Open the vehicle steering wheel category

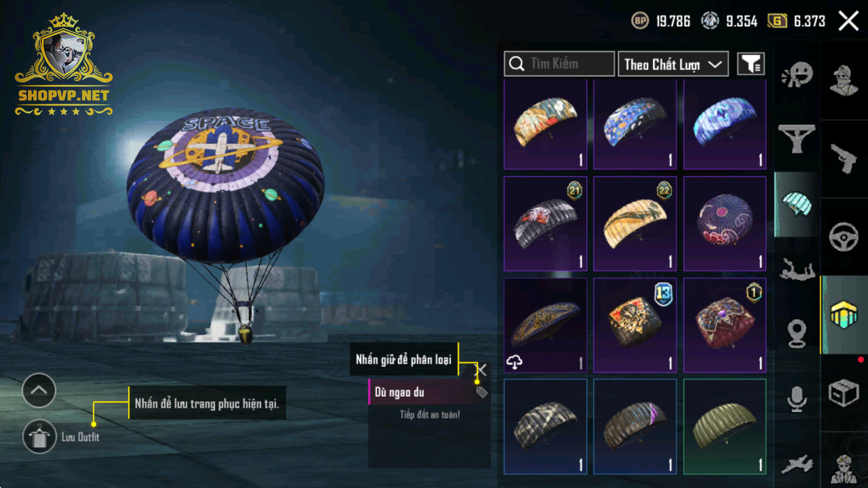tap(844, 237)
